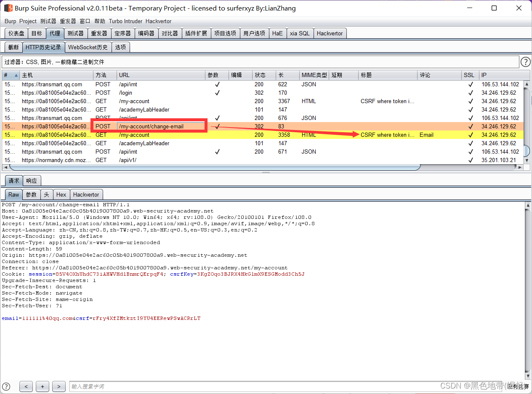Open the 窗口 menu
Image resolution: width=532 pixels, height=394 pixels.
[85, 21]
